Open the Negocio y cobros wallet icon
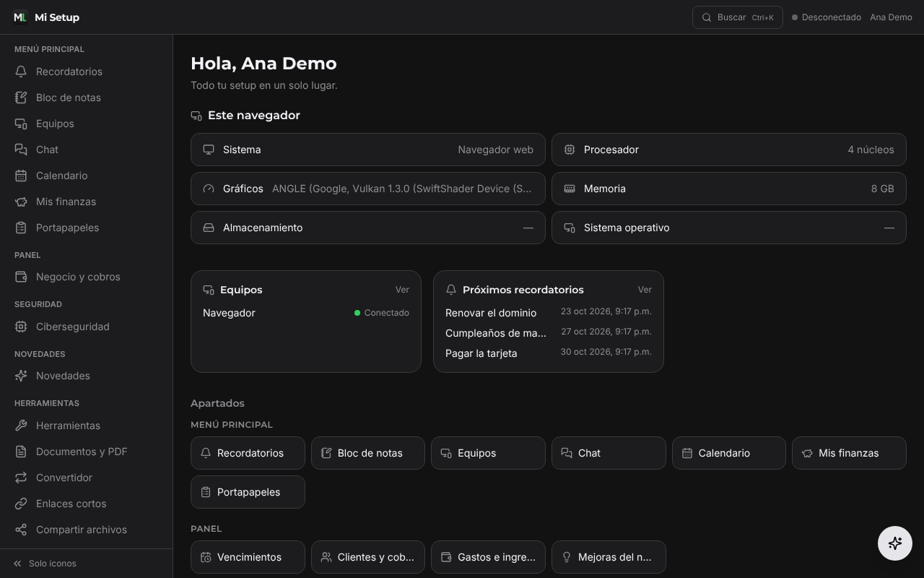Screen dimensions: 924x578 21,277
